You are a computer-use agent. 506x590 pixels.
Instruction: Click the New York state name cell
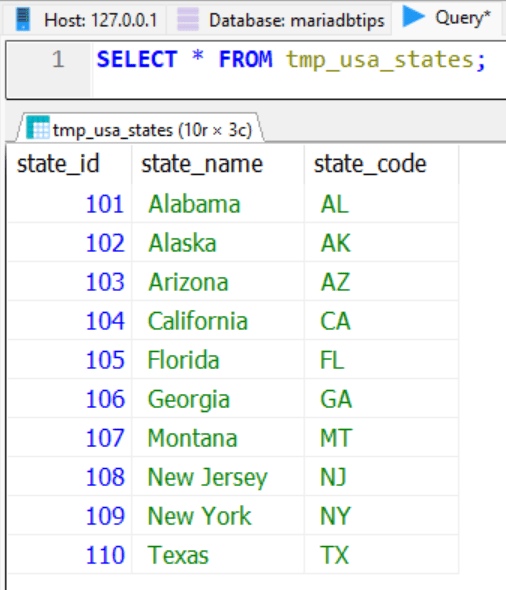click(x=218, y=516)
